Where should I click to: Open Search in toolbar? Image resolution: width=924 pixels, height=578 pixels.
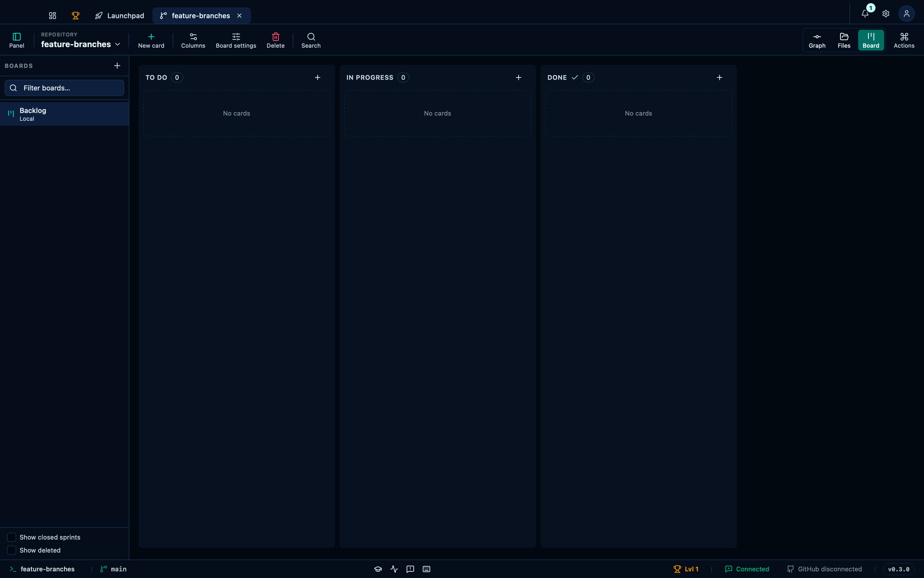click(311, 40)
